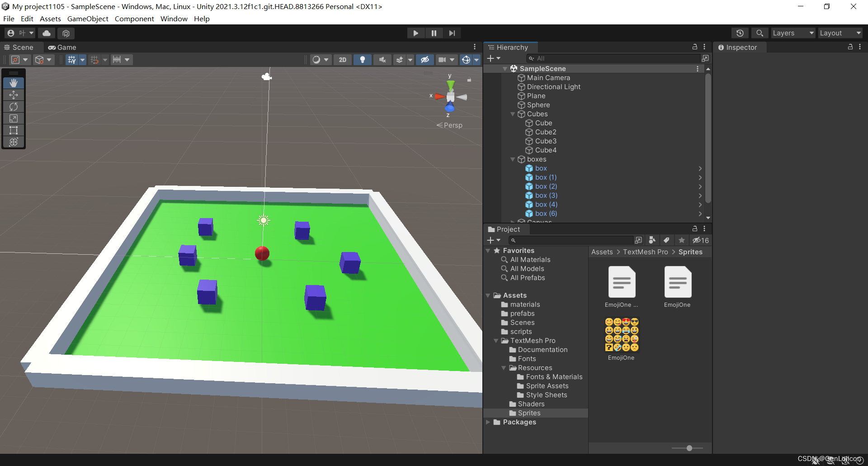The height and width of the screenshot is (466, 868).
Task: Select the Rect Transform tool
Action: pos(14,130)
